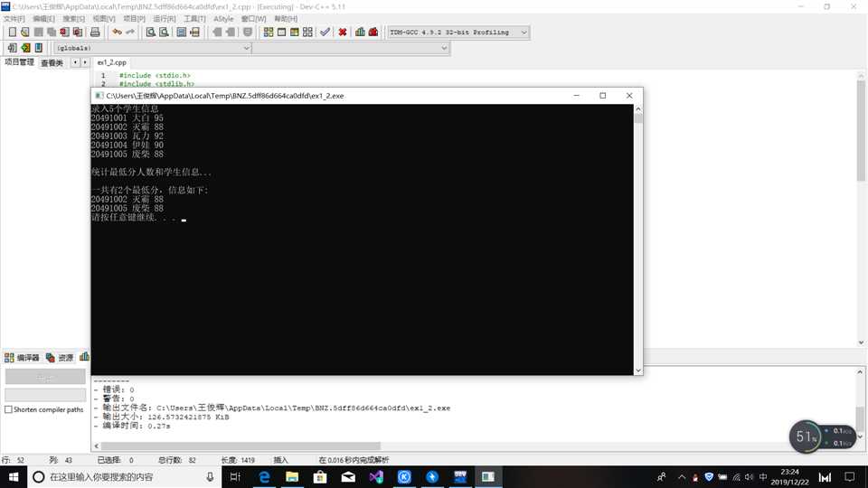This screenshot has width=868, height=488.
Task: Click the Compile icon with four colored squares
Action: [x=269, y=33]
